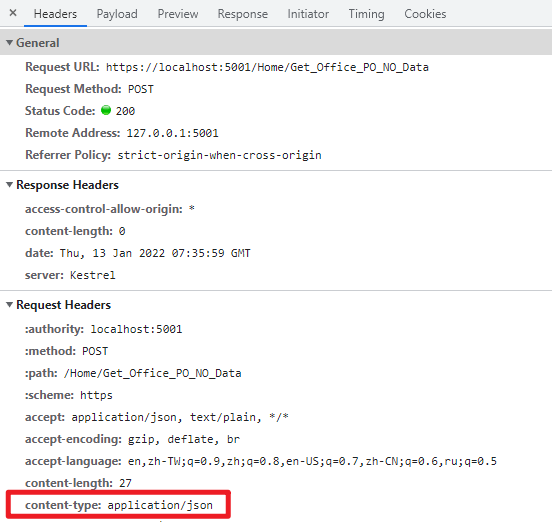Click the Referrer Policy value
552x522 pixels.
click(219, 155)
